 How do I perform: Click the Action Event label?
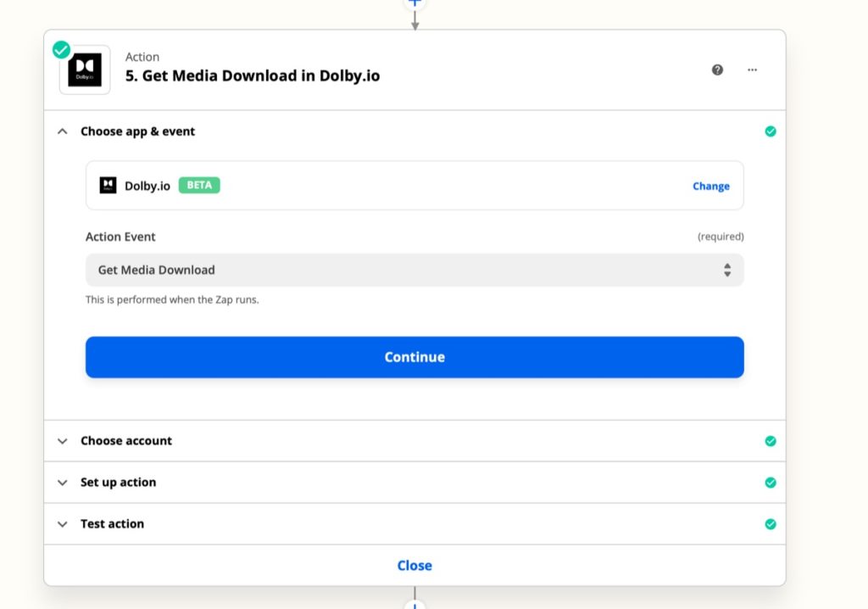point(120,237)
